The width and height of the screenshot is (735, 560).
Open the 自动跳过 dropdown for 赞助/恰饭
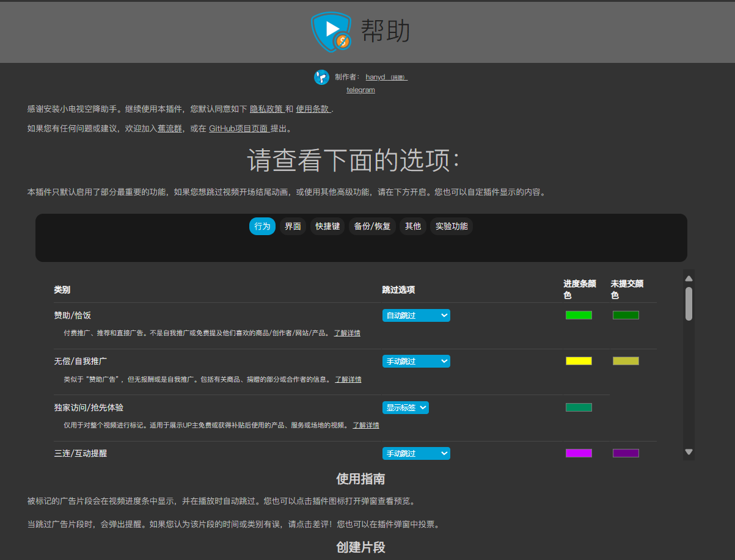click(x=416, y=315)
